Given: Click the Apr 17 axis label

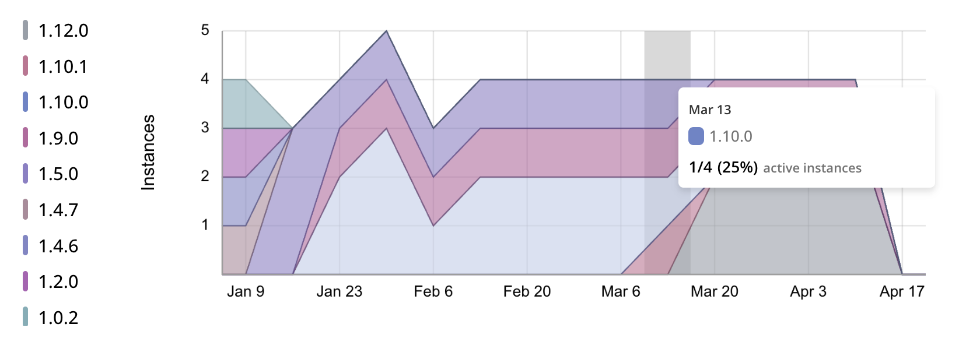Looking at the screenshot, I should click(902, 291).
